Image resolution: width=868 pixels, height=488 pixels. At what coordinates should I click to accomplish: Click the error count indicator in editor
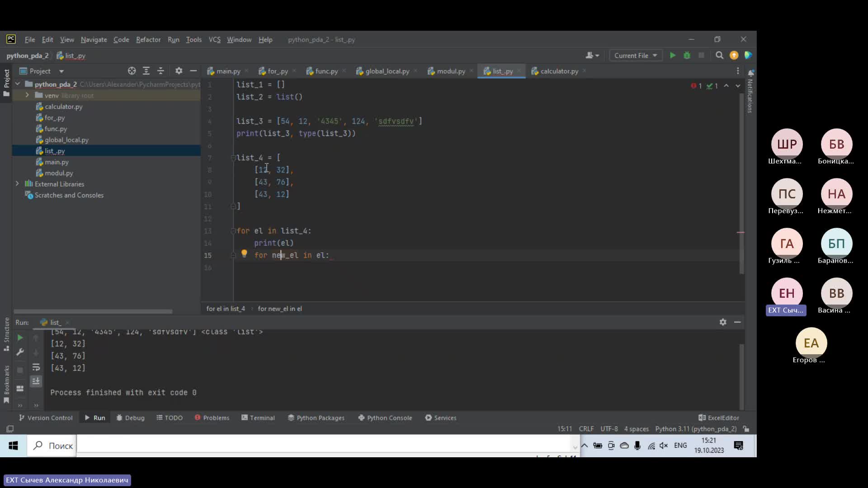pyautogui.click(x=696, y=86)
